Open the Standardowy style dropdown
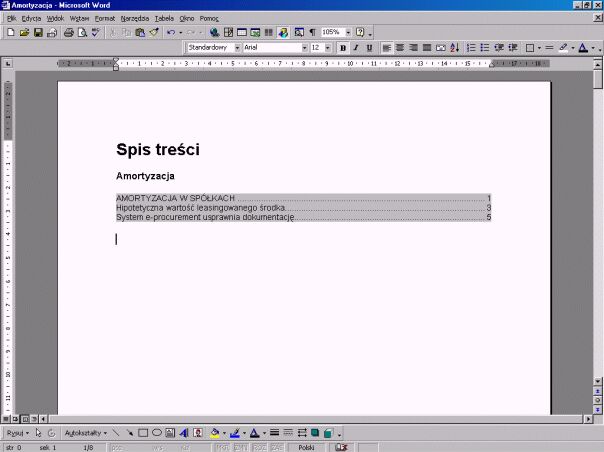This screenshot has height=452, width=604. tap(237, 48)
